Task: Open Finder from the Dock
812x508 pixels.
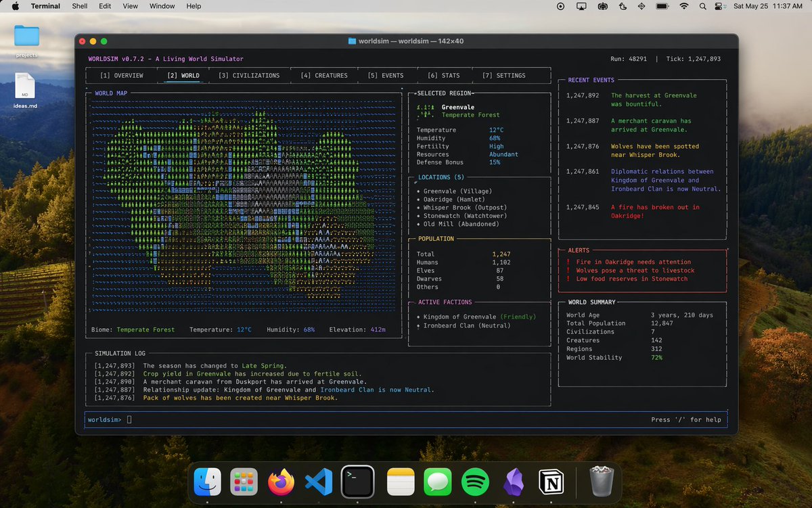Action: [206, 482]
